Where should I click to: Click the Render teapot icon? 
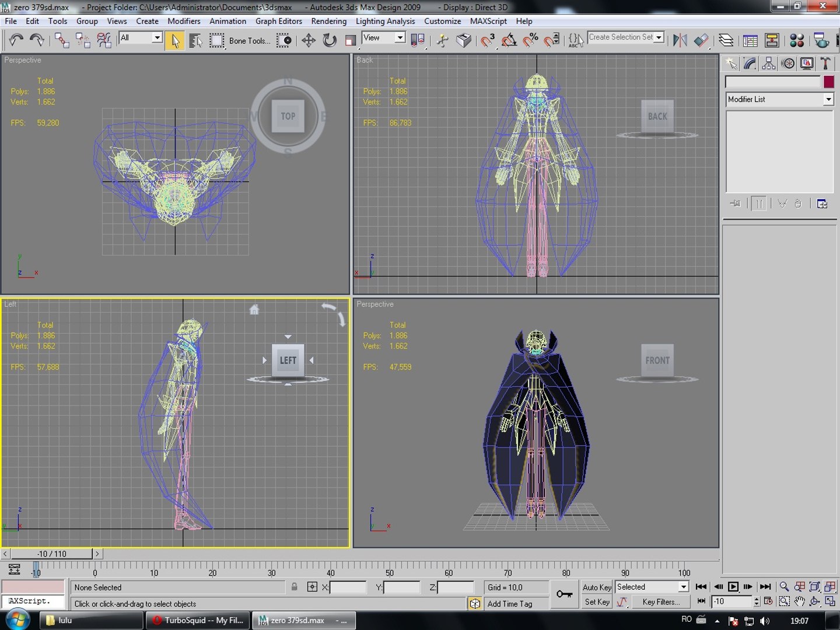tap(821, 40)
